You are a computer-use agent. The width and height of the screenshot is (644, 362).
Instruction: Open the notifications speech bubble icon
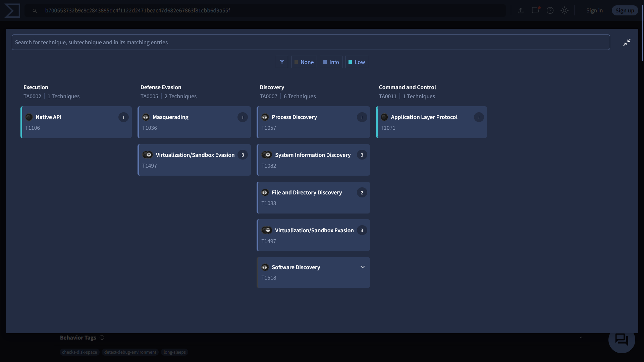coord(535,10)
